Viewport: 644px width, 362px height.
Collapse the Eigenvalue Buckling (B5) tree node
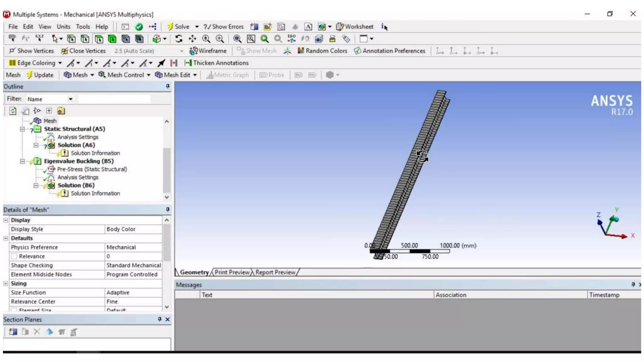22,161
